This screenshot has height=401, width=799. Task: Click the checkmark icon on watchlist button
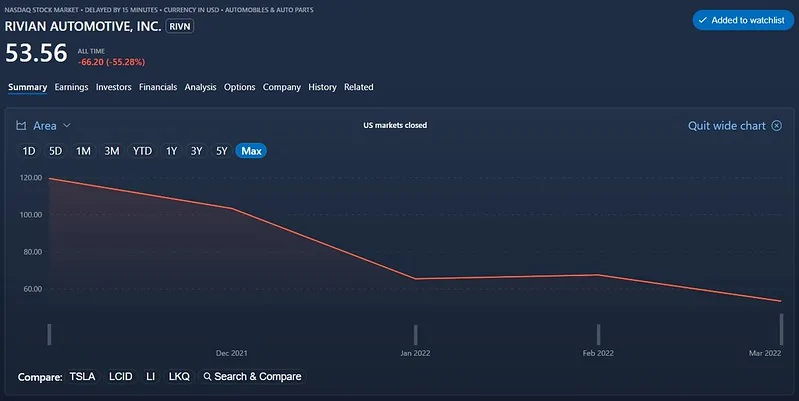pyautogui.click(x=703, y=20)
